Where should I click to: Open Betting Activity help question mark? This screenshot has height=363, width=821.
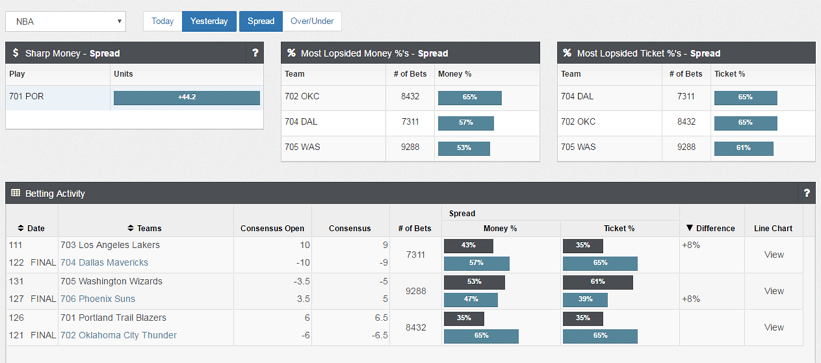(807, 193)
